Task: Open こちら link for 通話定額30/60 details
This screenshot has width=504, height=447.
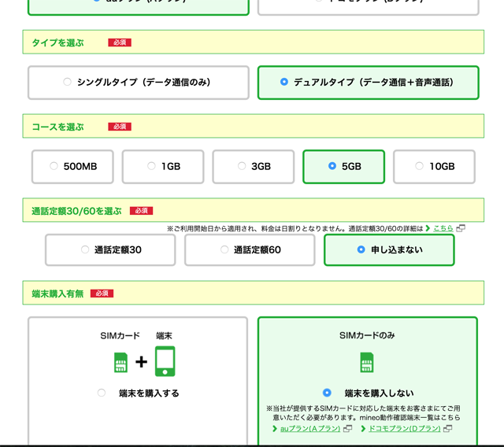Action: point(443,228)
